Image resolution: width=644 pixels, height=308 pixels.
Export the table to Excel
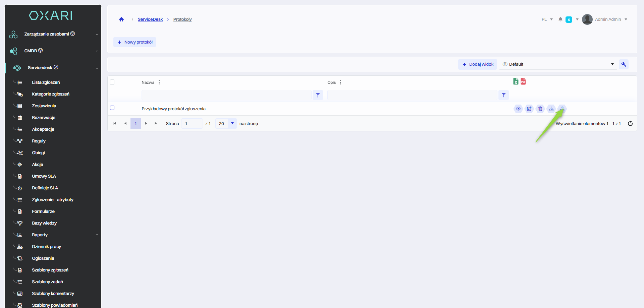(516, 81)
